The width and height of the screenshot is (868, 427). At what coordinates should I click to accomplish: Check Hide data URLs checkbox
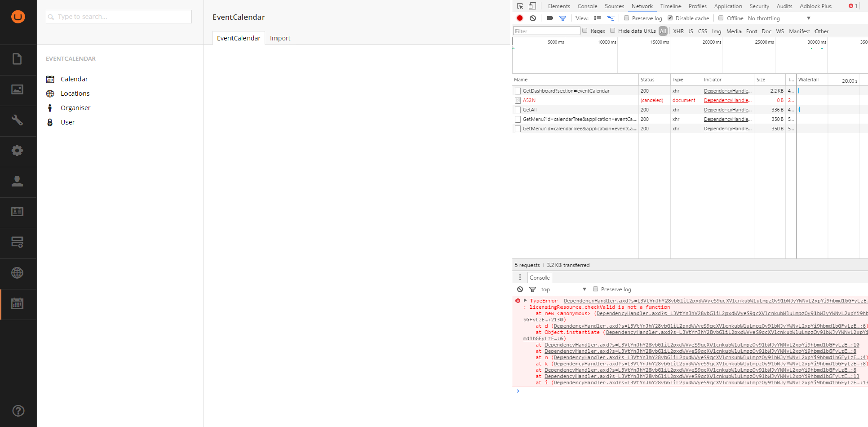click(612, 31)
